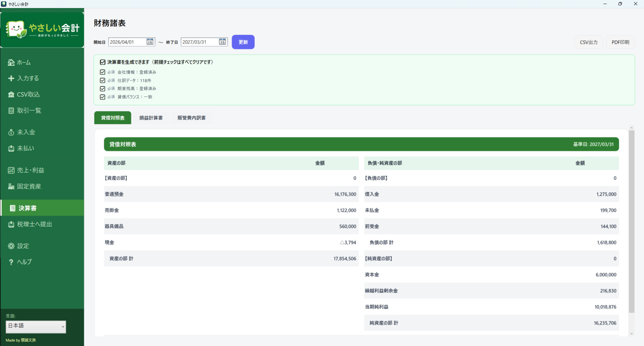The width and height of the screenshot is (644, 346).
Task: Select the 器具備品 amount 560,000
Action: [347, 227]
